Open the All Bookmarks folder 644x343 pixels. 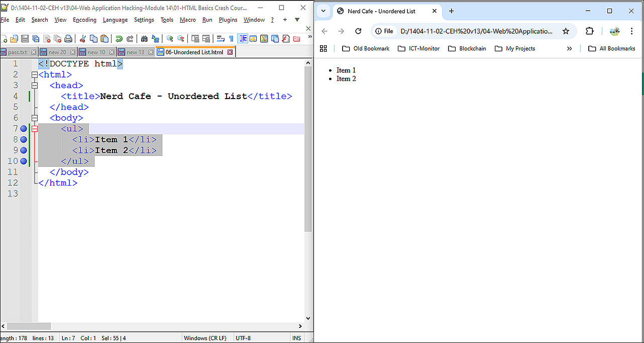tap(612, 49)
